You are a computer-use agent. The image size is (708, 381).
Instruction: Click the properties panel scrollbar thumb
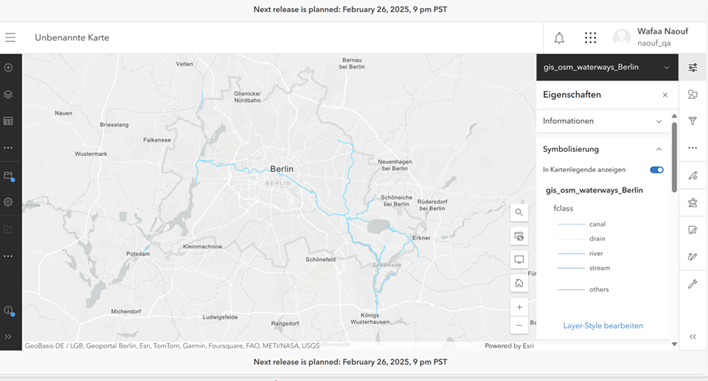pyautogui.click(x=674, y=157)
